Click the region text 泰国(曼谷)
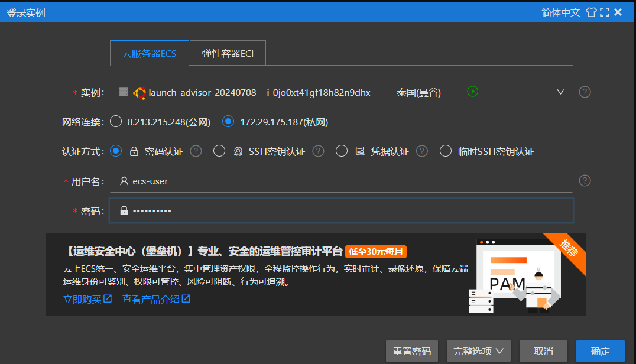Viewport: 636px width, 364px height. pyautogui.click(x=418, y=92)
